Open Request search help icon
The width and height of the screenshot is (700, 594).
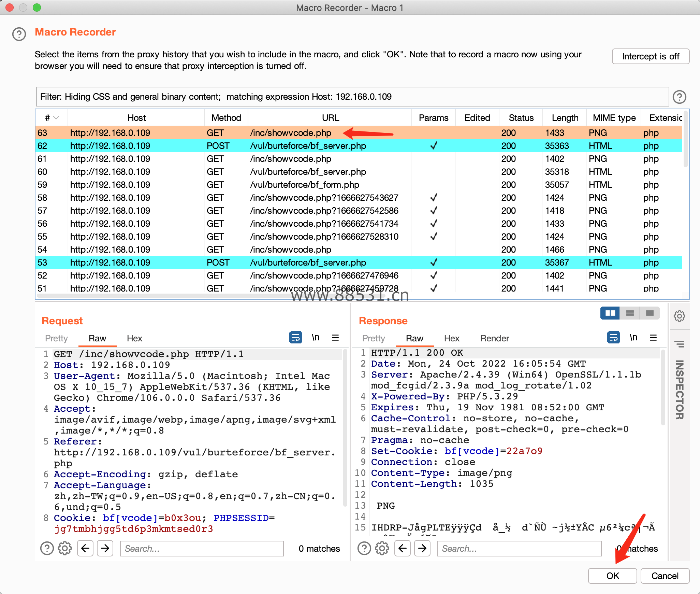47,549
